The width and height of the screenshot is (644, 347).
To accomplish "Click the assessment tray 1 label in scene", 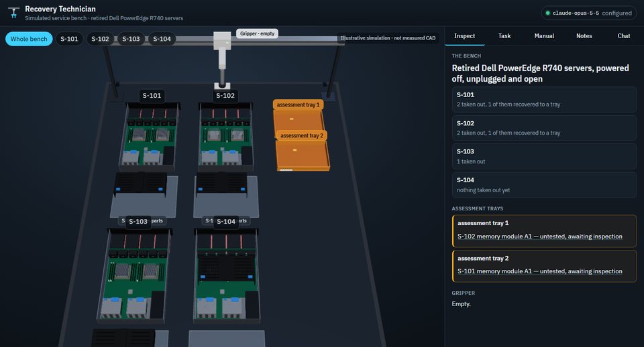I will tap(298, 105).
